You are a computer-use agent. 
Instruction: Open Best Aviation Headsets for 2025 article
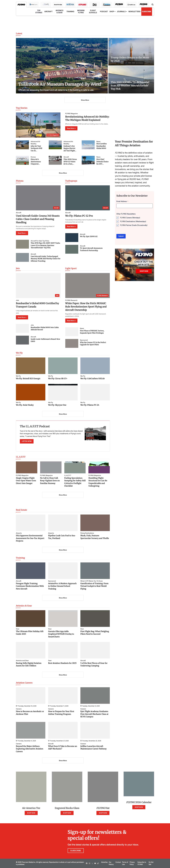(x=62, y=663)
